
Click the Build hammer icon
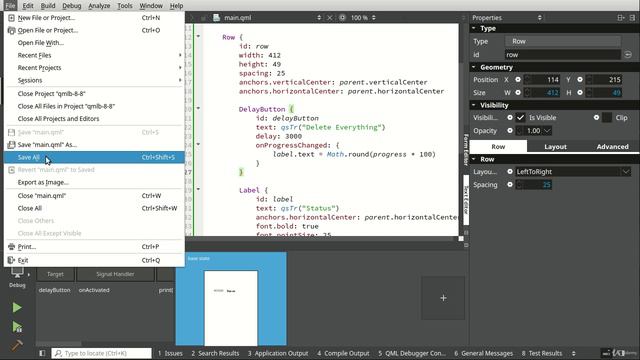17,345
